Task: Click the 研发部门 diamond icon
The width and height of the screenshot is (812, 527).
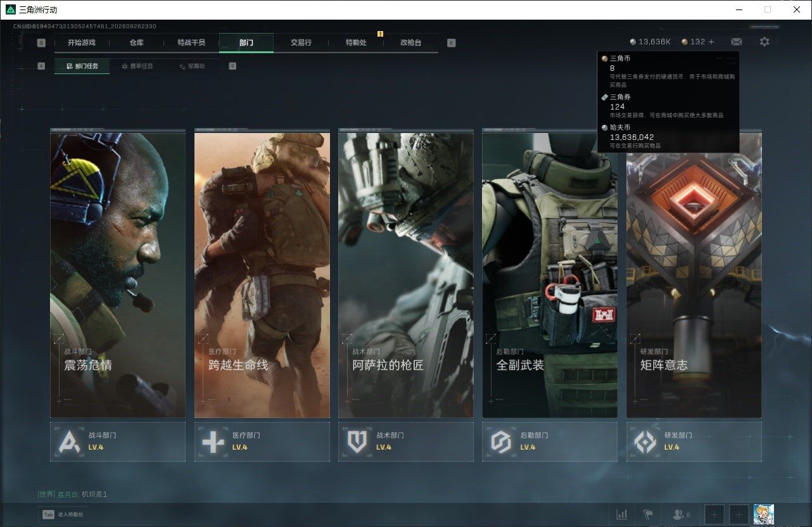Action: point(645,441)
